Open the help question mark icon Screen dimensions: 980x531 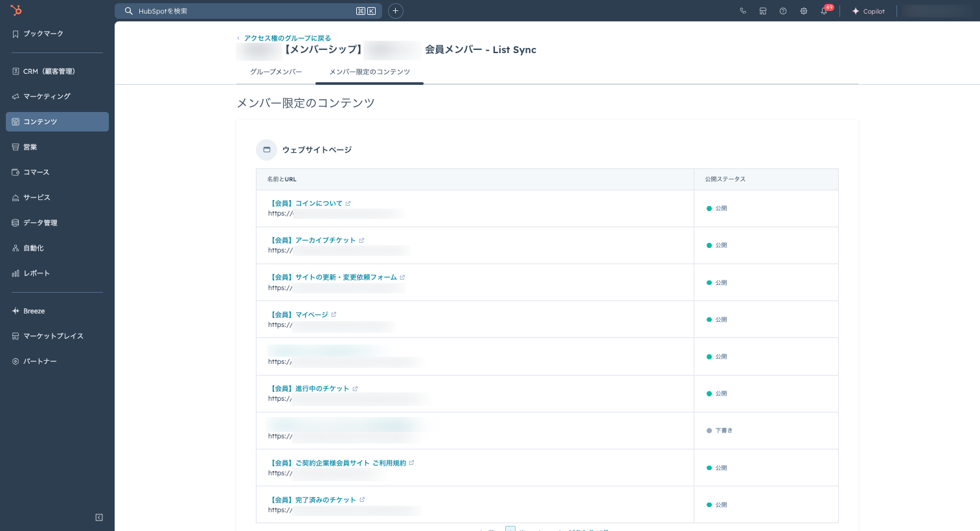(783, 11)
